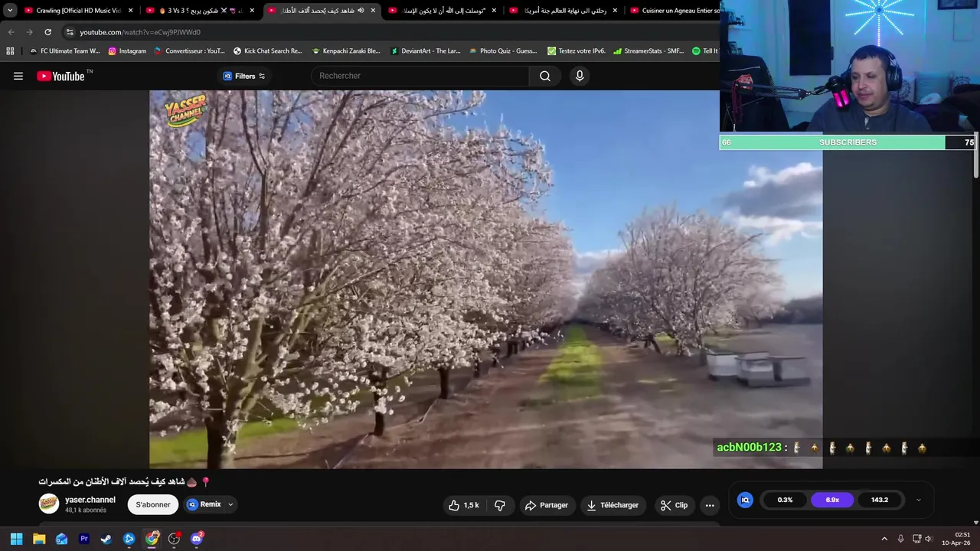980x551 pixels.
Task: Go back in browser history
Action: tap(11, 32)
